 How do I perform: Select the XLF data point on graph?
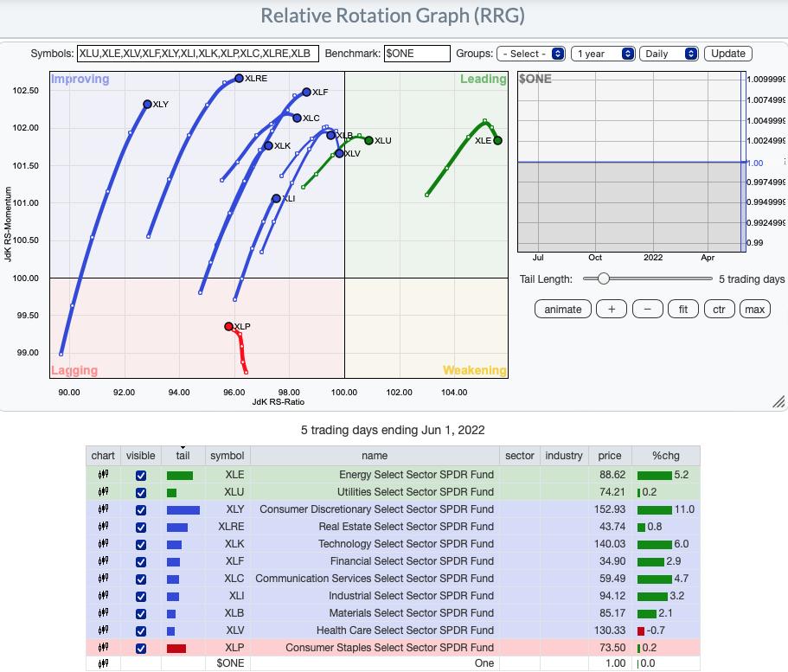(306, 92)
